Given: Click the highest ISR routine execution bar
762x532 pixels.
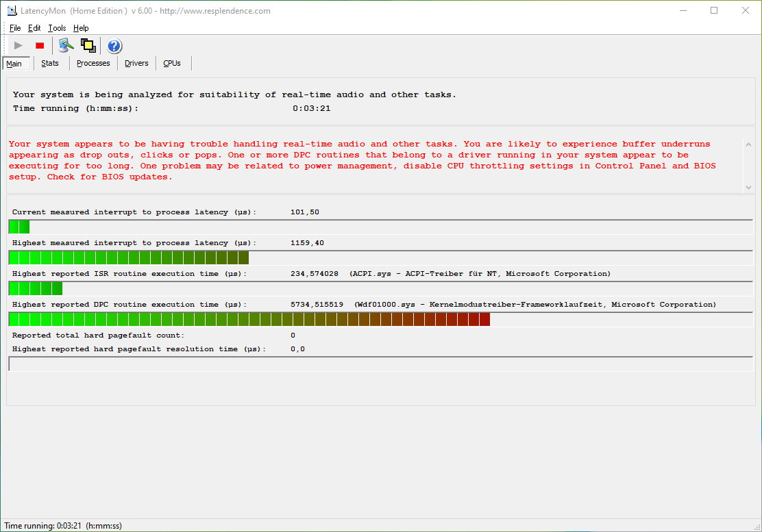Looking at the screenshot, I should click(x=381, y=288).
